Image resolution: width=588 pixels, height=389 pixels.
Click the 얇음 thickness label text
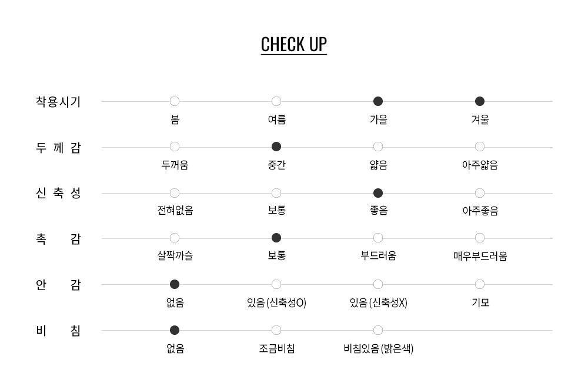[378, 164]
